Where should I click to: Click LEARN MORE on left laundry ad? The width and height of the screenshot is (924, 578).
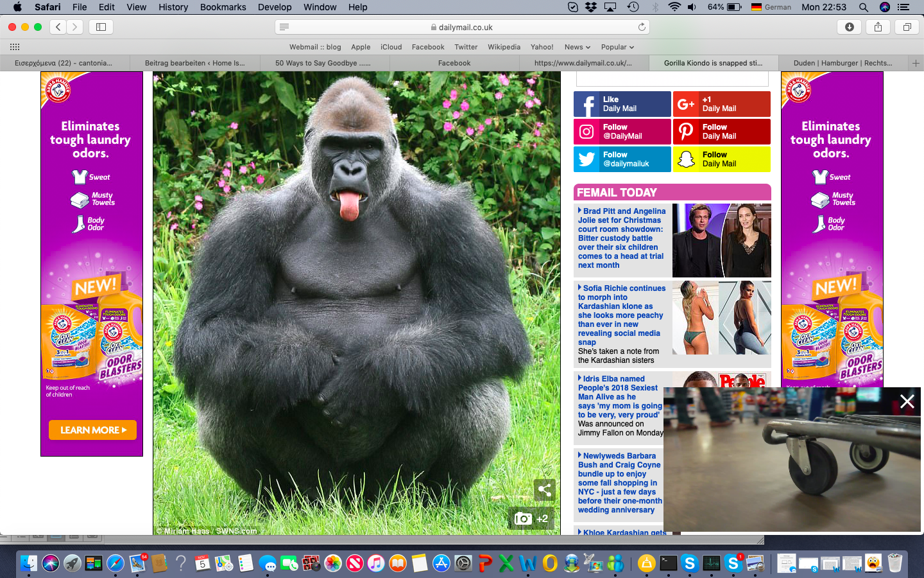(92, 430)
